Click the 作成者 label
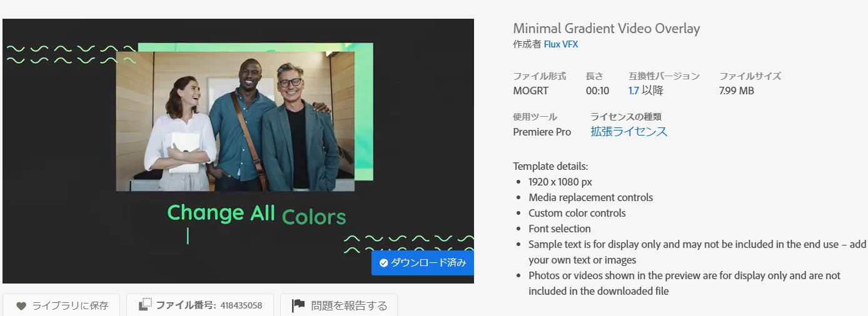Image resolution: width=868 pixels, height=316 pixels. [527, 44]
